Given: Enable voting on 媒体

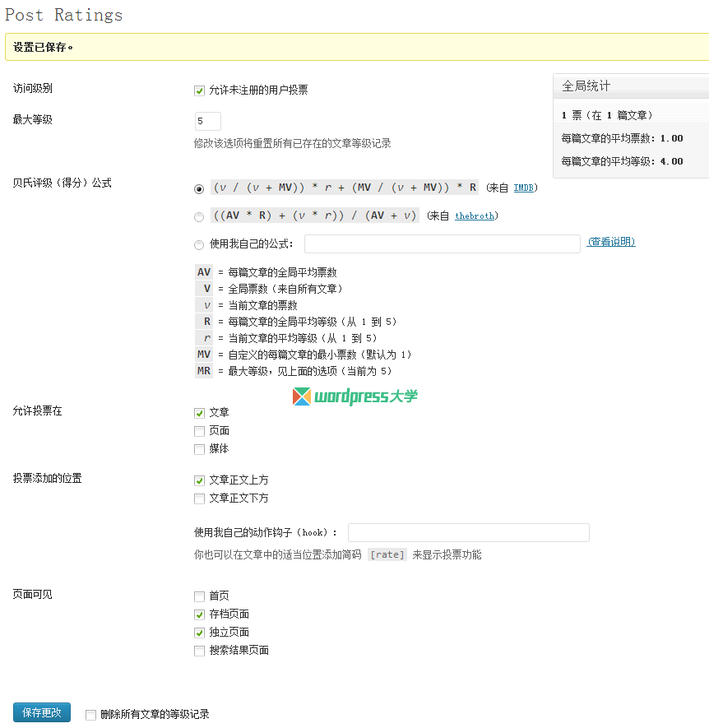Looking at the screenshot, I should (x=199, y=449).
